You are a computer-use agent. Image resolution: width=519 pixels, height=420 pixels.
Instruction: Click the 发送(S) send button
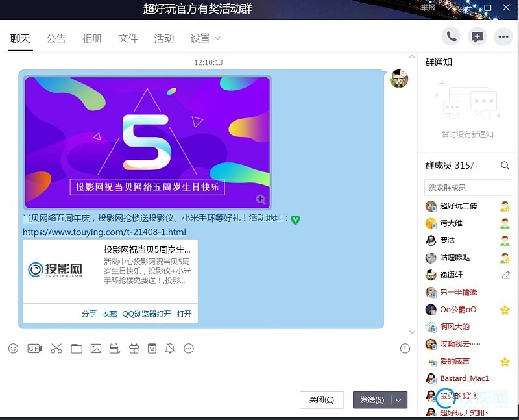pos(372,400)
